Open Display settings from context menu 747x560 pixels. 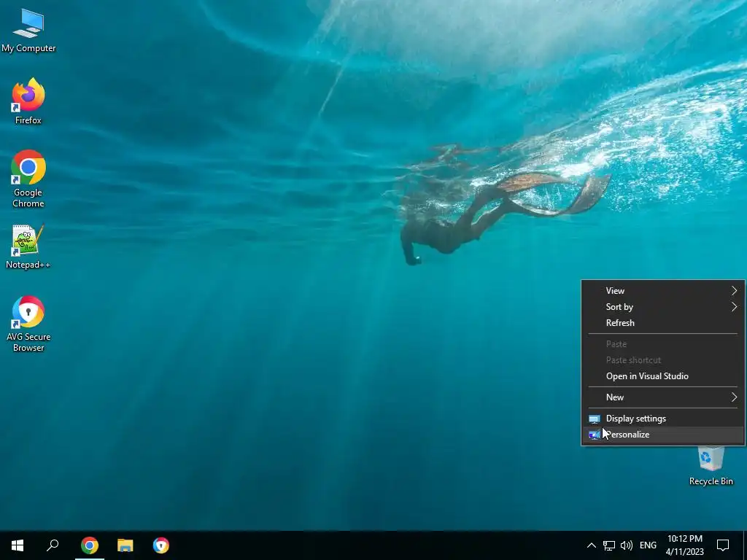pyautogui.click(x=663, y=419)
